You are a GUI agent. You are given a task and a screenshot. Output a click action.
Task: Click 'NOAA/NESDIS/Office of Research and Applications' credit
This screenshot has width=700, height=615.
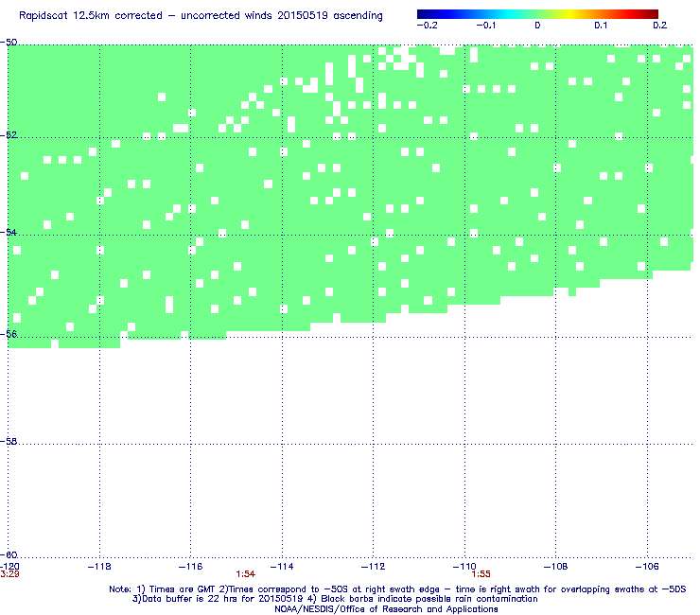(x=386, y=609)
